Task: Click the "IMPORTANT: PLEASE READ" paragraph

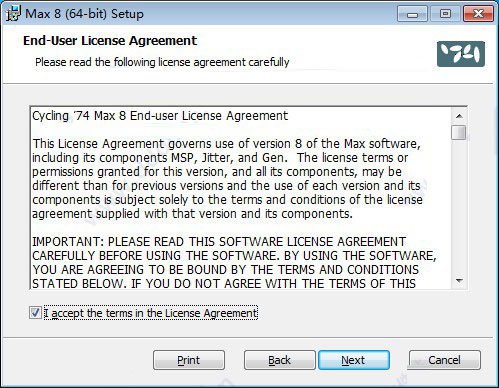Action: tap(234, 262)
